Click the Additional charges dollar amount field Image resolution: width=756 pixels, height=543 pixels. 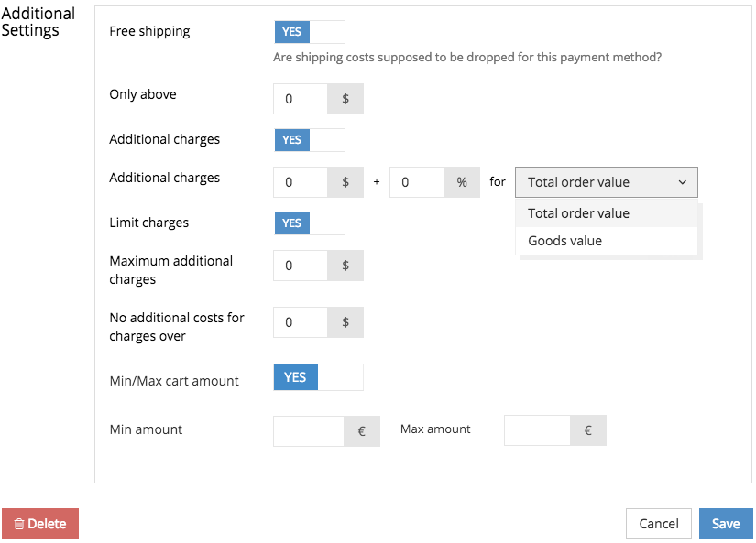[301, 182]
